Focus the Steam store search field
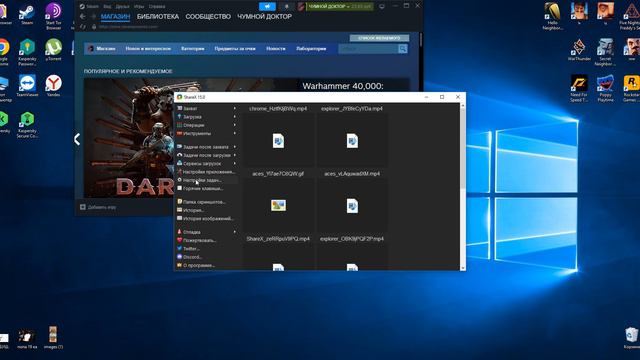640x360 pixels. 368,49
